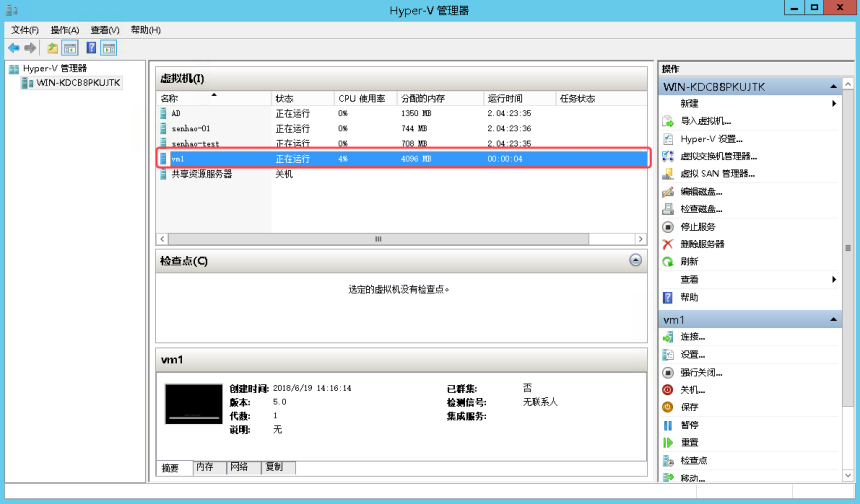Click vm1 memory value 4096 MB

pyautogui.click(x=416, y=159)
